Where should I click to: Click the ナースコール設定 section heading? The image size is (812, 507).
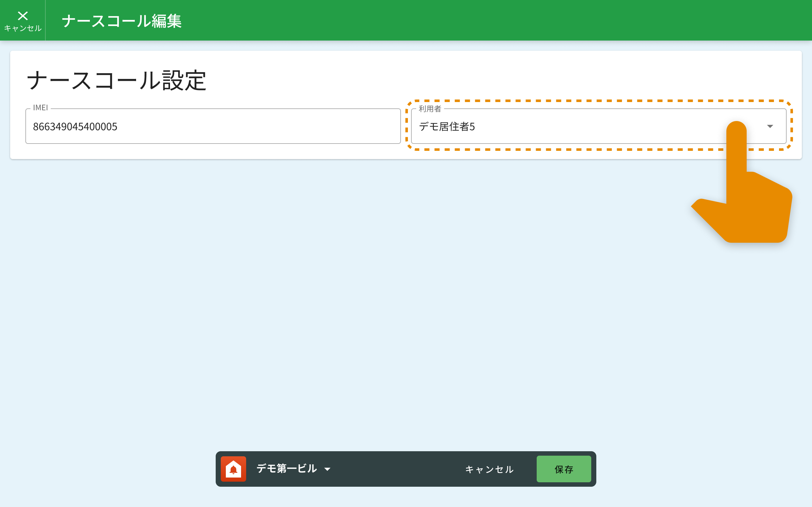[116, 80]
